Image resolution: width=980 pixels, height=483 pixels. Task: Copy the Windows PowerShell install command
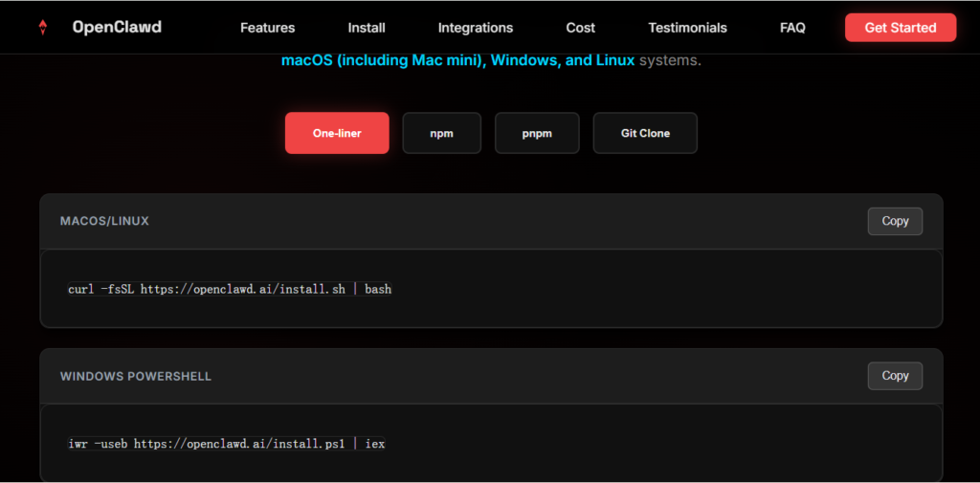[895, 376]
